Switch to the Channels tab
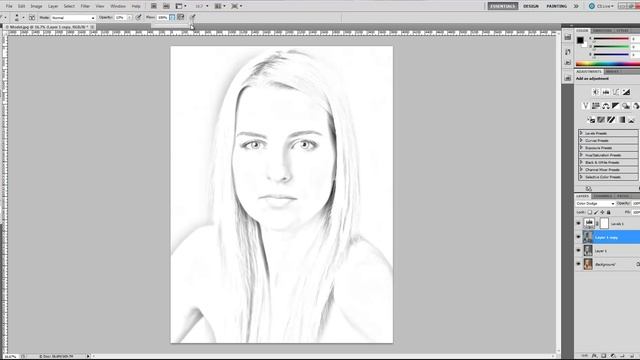 click(603, 196)
